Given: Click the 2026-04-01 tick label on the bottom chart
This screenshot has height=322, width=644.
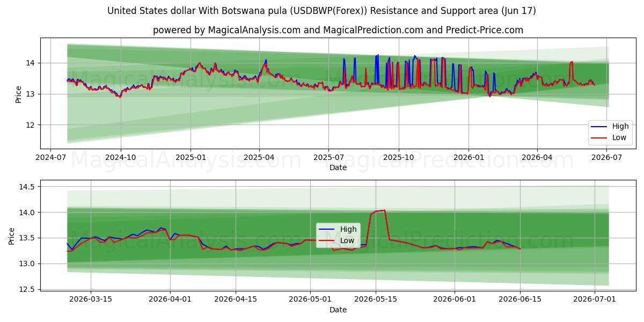Looking at the screenshot, I should pos(170,300).
